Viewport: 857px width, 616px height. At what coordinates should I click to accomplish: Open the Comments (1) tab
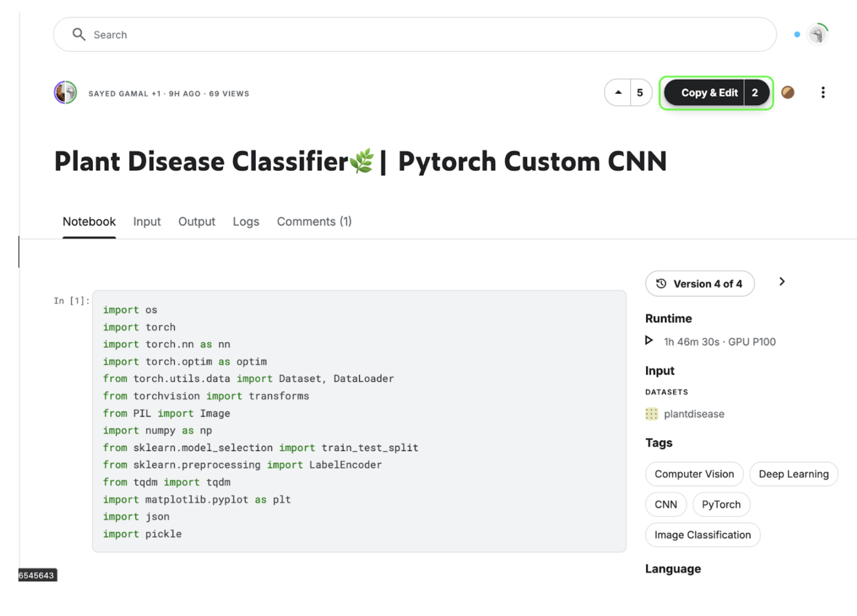[x=314, y=221]
